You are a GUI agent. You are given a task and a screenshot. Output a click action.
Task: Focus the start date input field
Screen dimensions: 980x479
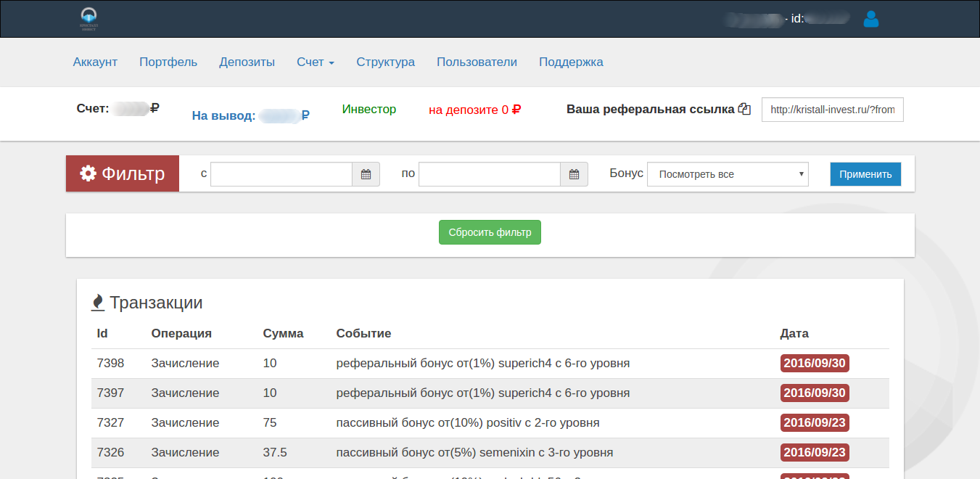(281, 174)
